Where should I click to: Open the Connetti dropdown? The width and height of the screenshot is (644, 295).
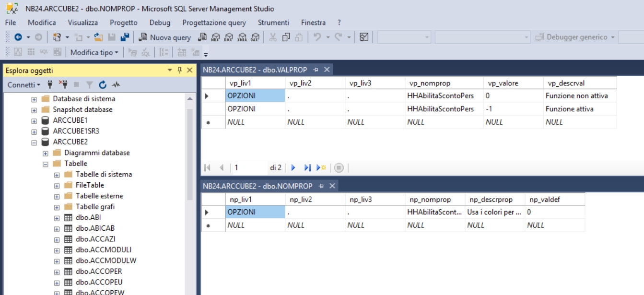[24, 85]
